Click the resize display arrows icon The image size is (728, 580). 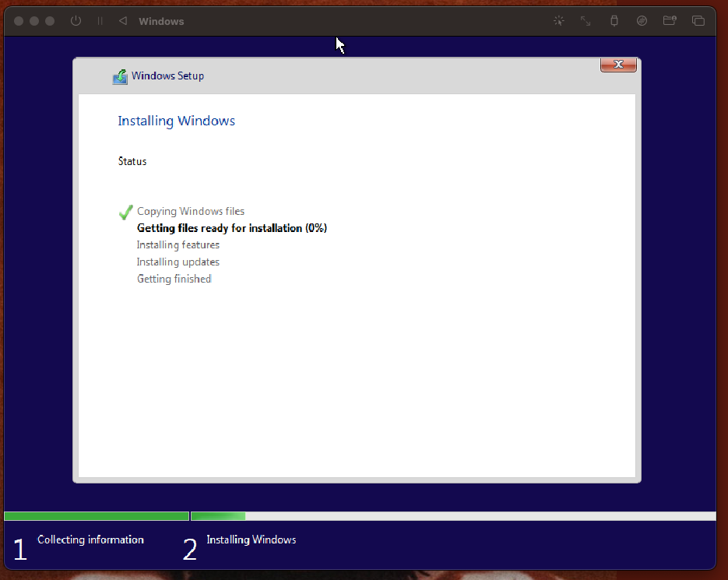[x=586, y=21]
